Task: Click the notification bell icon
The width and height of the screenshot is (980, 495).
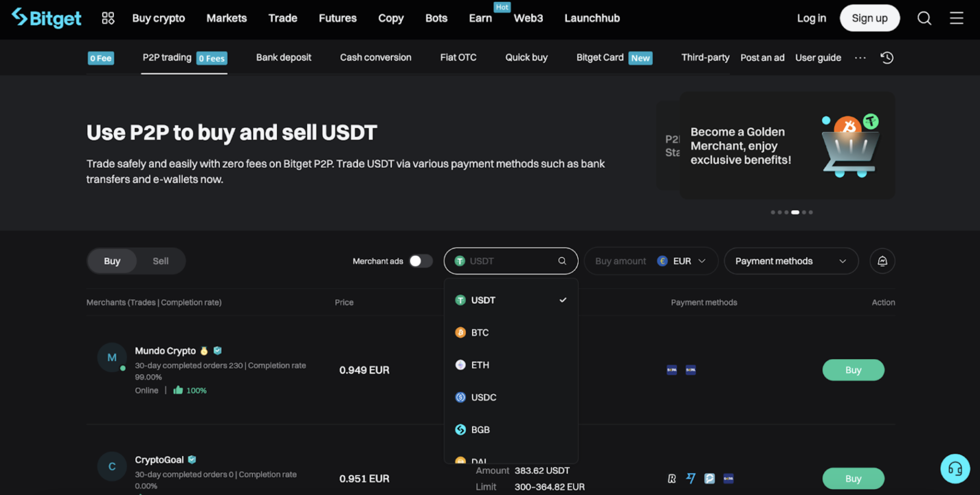Action: click(x=882, y=261)
